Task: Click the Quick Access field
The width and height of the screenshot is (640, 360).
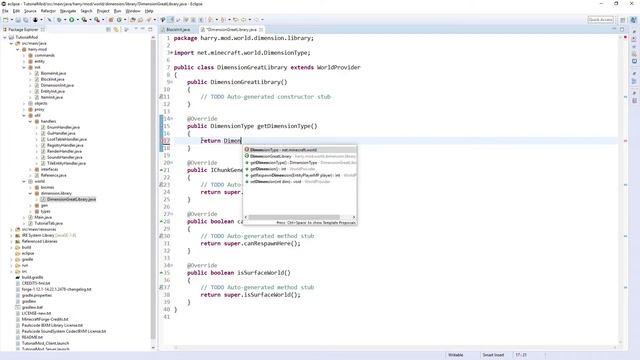Action: point(600,20)
